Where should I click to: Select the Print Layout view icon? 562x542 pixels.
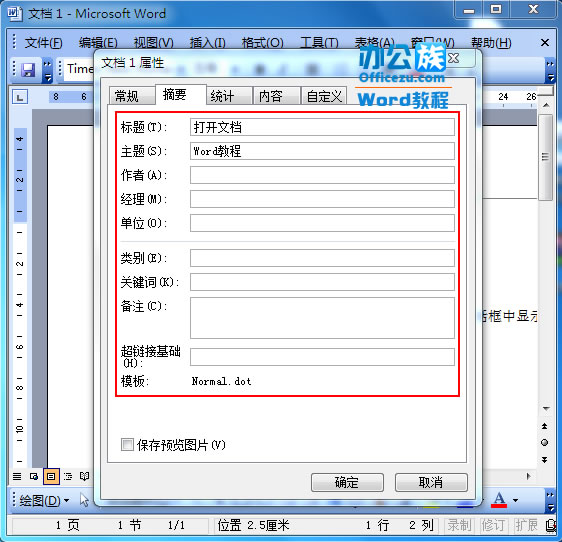pos(51,476)
